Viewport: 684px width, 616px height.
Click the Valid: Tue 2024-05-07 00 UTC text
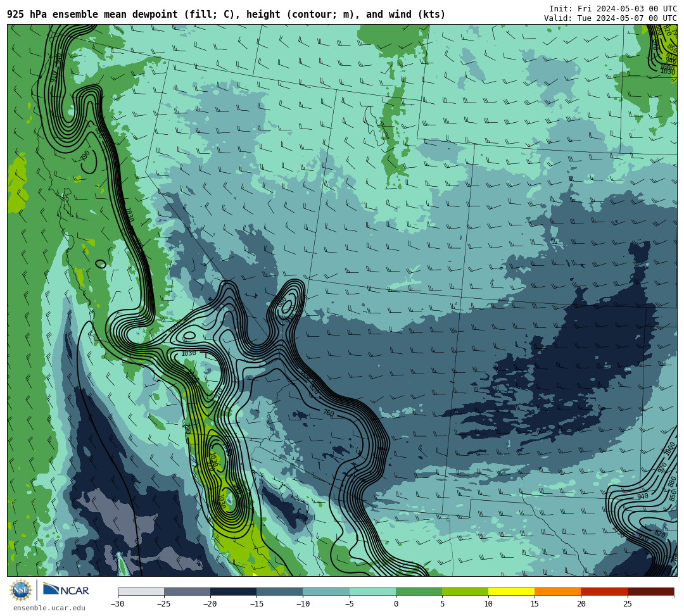click(611, 18)
